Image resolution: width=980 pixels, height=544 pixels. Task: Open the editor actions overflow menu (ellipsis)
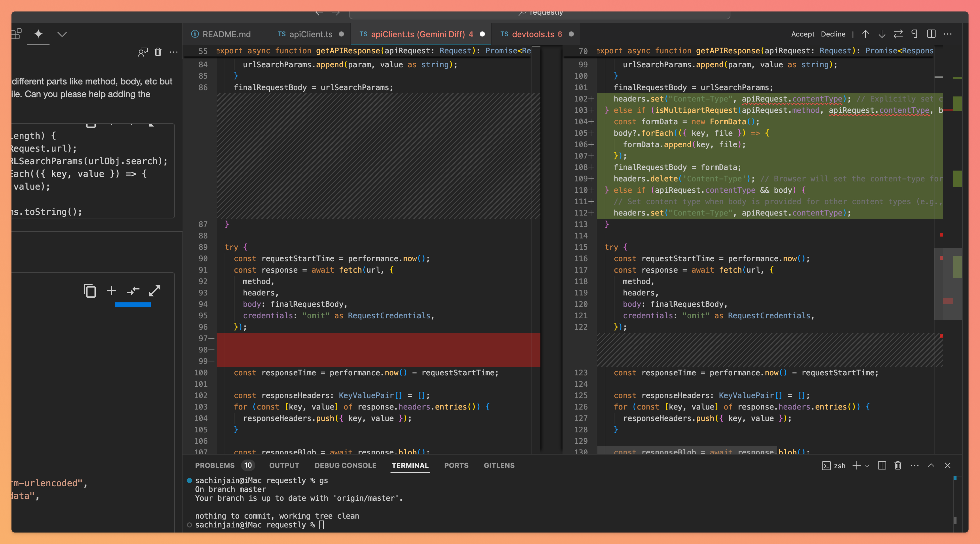[948, 34]
